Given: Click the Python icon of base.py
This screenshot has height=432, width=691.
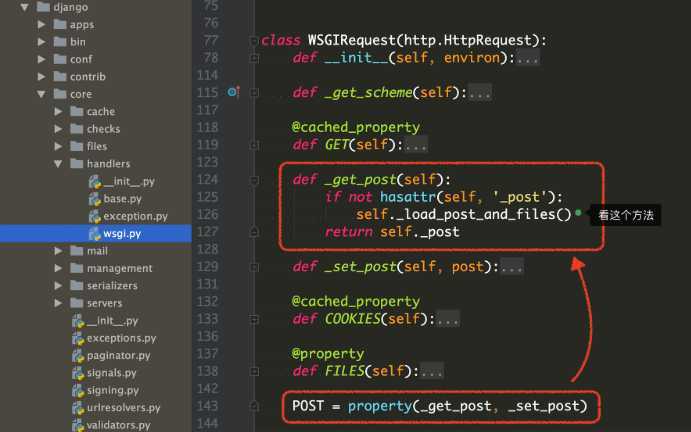Looking at the screenshot, I should [95, 199].
